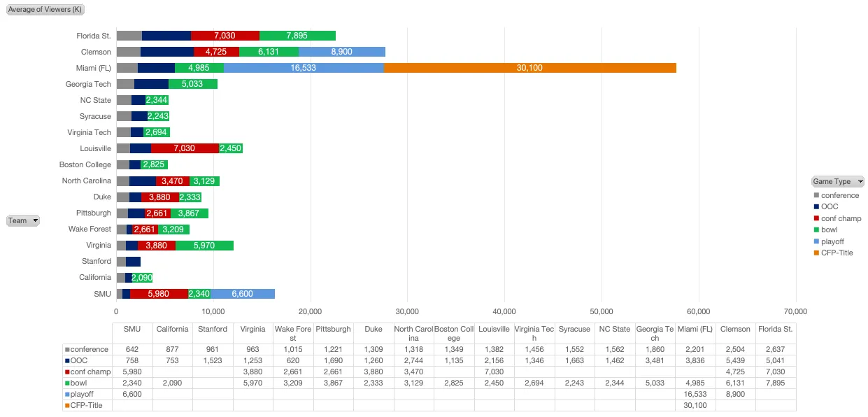Select the CFP-Title legend entry
The image size is (868, 417).
point(833,253)
